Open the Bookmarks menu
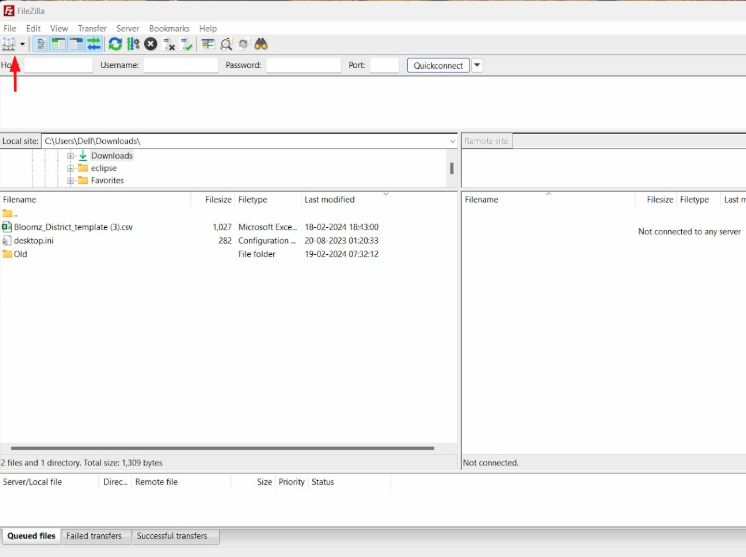Viewport: 746px width, 557px height. [x=169, y=29]
